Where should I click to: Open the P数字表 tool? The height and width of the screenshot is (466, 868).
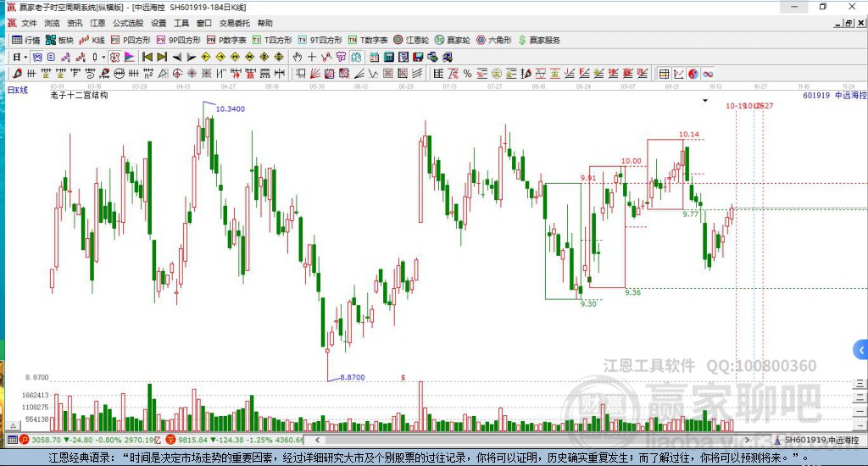(226, 40)
